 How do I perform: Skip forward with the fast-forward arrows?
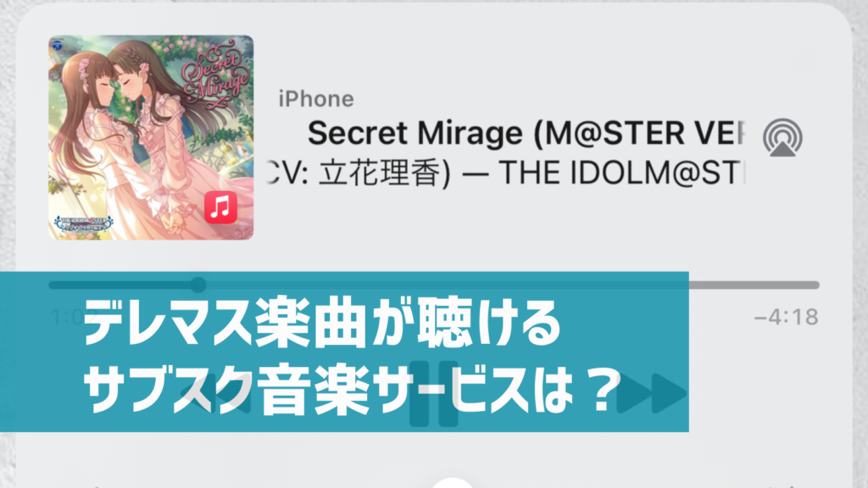tap(652, 393)
